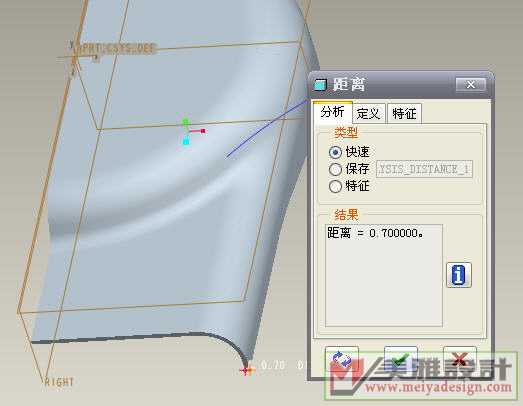Click the analysis name input field
The image size is (523, 406).
(x=424, y=169)
